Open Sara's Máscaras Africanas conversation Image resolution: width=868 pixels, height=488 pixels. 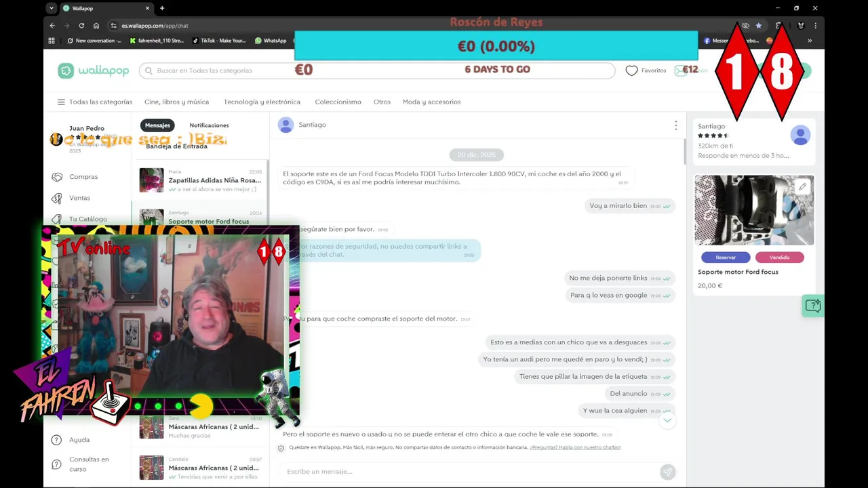coord(201,427)
